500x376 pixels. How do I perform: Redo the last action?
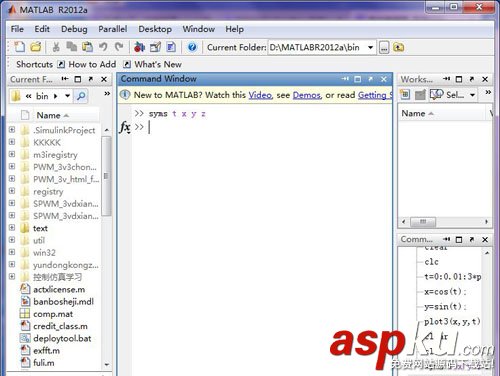(119, 47)
